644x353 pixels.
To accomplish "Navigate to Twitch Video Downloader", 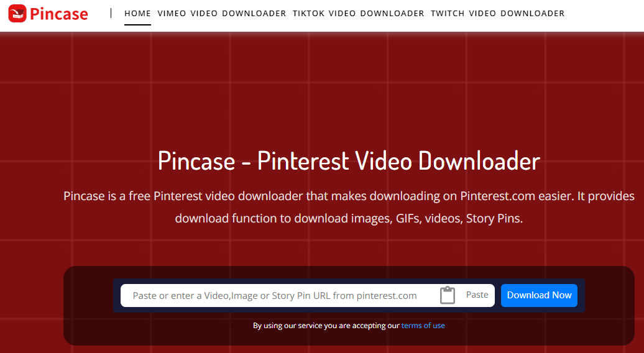I will [x=497, y=14].
